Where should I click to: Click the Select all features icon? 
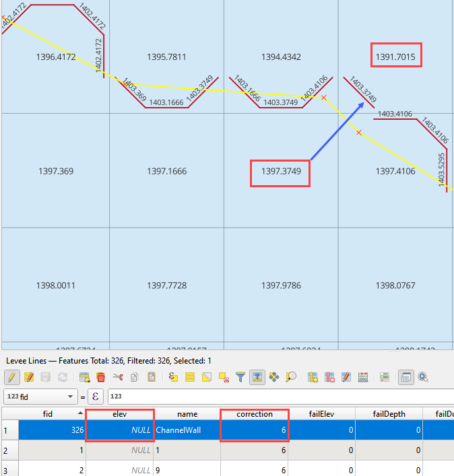[x=190, y=377]
